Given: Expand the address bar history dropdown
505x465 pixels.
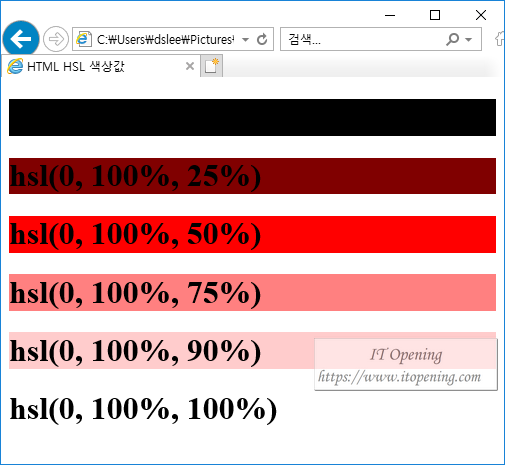Looking at the screenshot, I should pos(246,40).
